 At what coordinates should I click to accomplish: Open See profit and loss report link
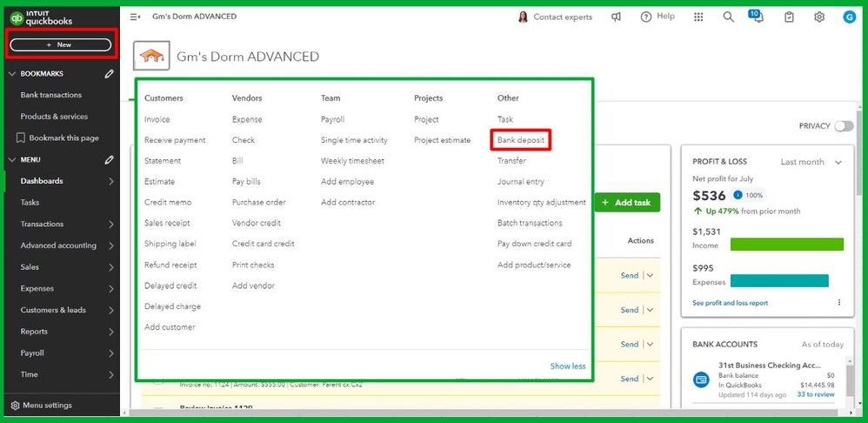click(x=731, y=303)
